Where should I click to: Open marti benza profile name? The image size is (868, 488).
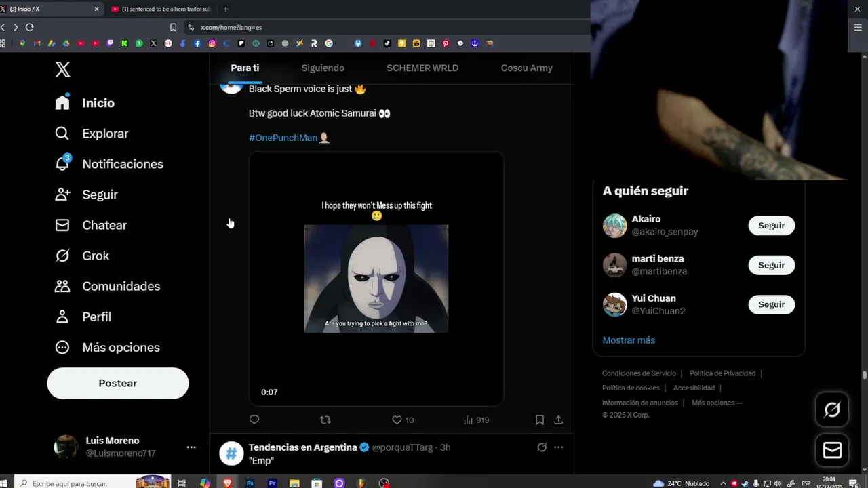tap(658, 259)
